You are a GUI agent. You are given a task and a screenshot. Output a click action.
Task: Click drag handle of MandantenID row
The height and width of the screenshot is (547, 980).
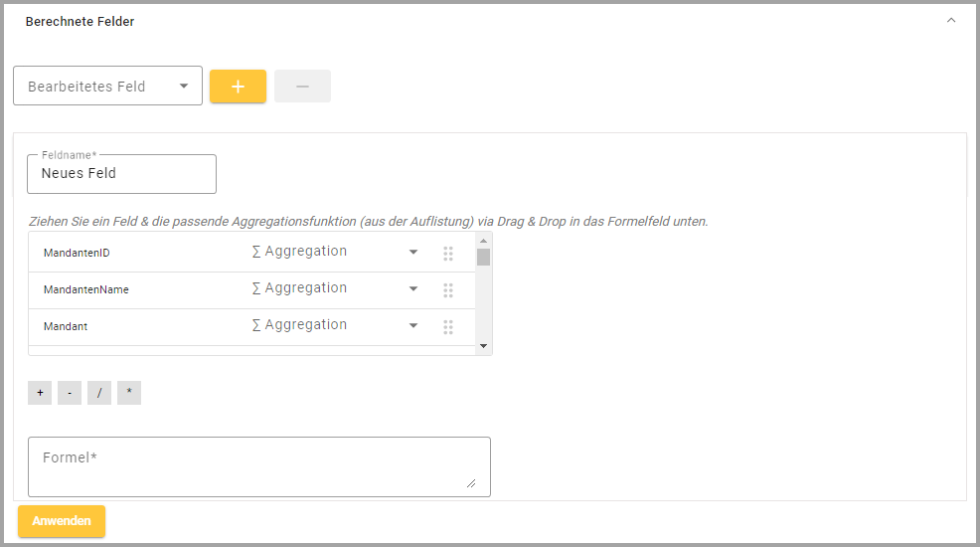tap(448, 254)
